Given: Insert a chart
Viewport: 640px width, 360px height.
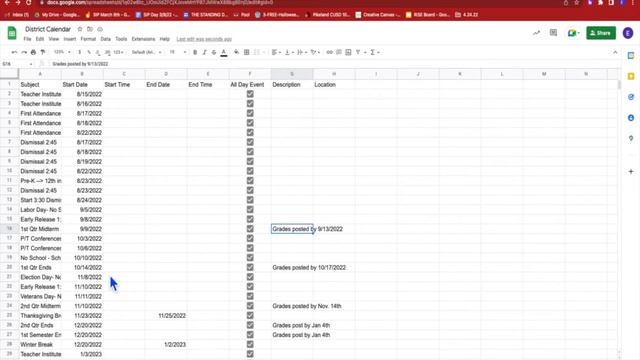Looking at the screenshot, I should (348, 52).
